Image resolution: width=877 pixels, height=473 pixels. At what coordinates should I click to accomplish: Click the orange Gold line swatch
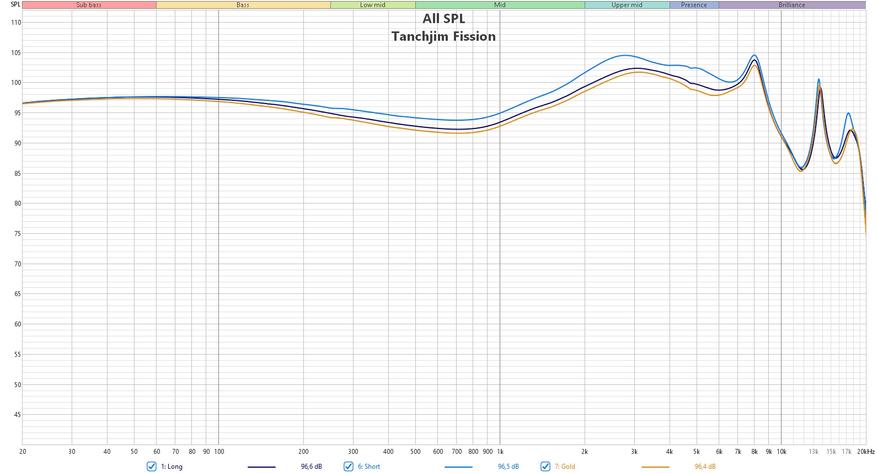pos(656,467)
